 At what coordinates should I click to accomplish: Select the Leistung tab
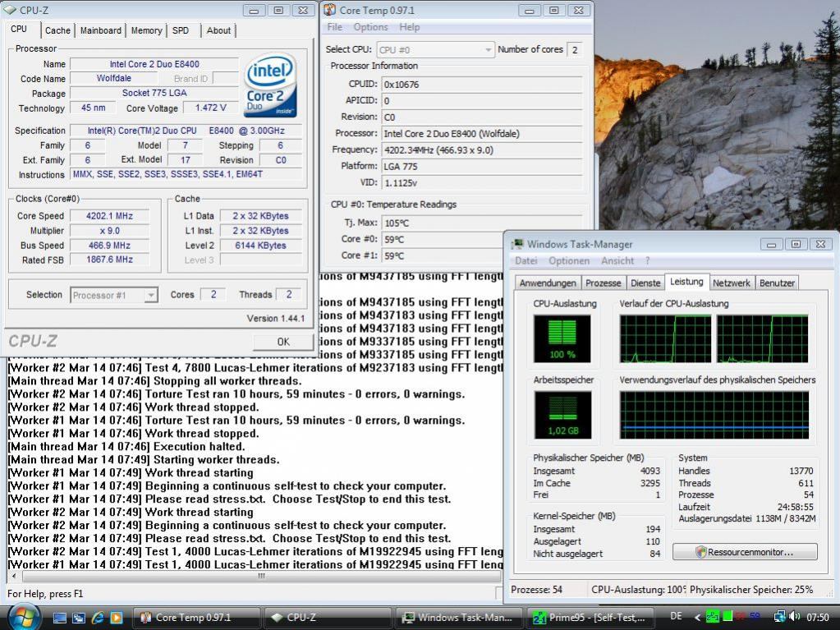tap(686, 282)
